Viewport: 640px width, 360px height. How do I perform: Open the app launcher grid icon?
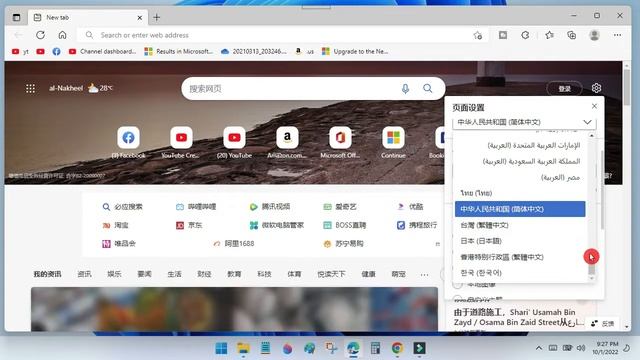tap(30, 88)
